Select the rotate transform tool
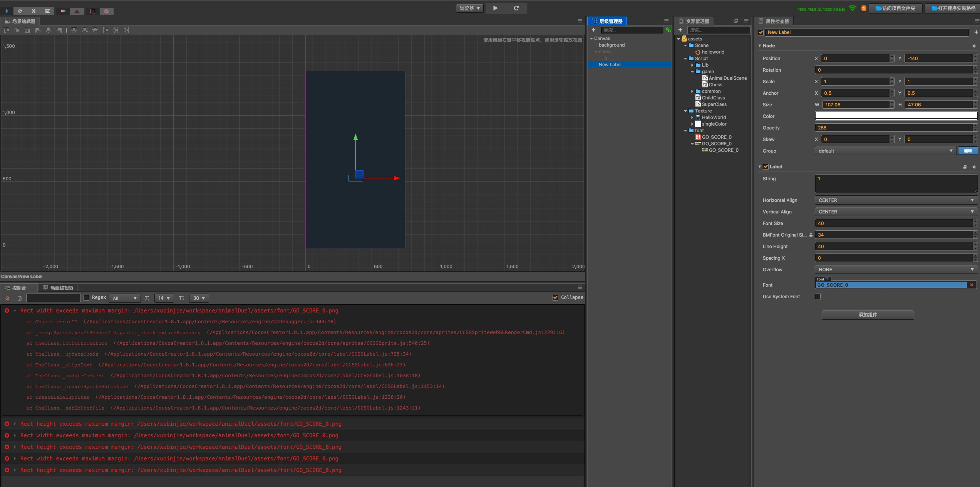 (x=20, y=11)
